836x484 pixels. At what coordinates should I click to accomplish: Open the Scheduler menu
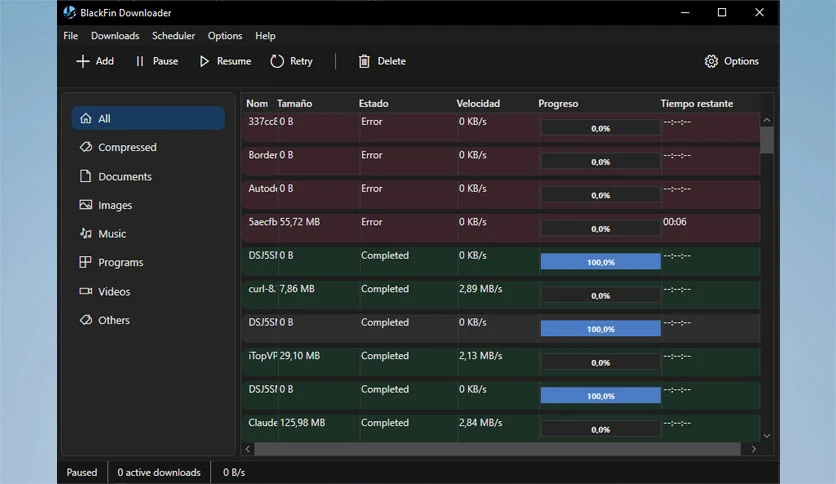[x=173, y=36]
